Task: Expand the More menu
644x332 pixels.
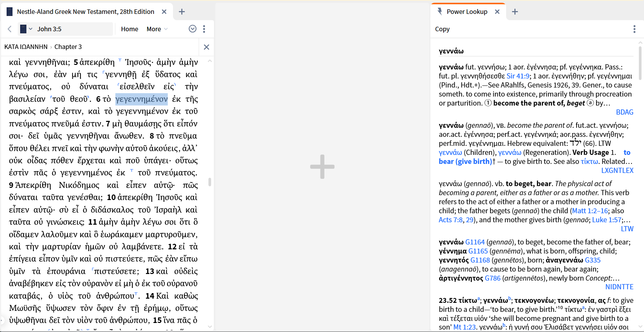Action: point(157,29)
